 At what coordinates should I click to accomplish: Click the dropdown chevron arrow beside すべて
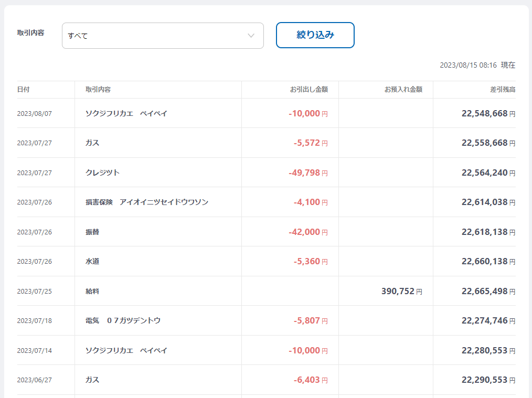click(x=251, y=36)
